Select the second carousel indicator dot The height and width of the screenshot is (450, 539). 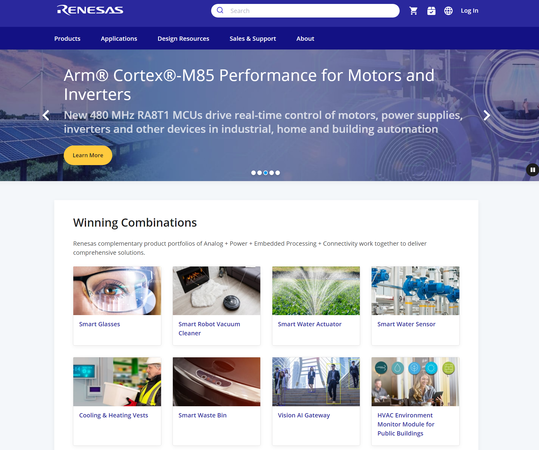pos(260,173)
